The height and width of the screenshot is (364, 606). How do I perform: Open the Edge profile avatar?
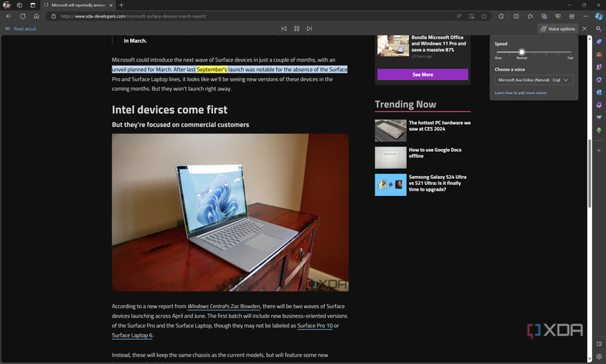[7, 5]
